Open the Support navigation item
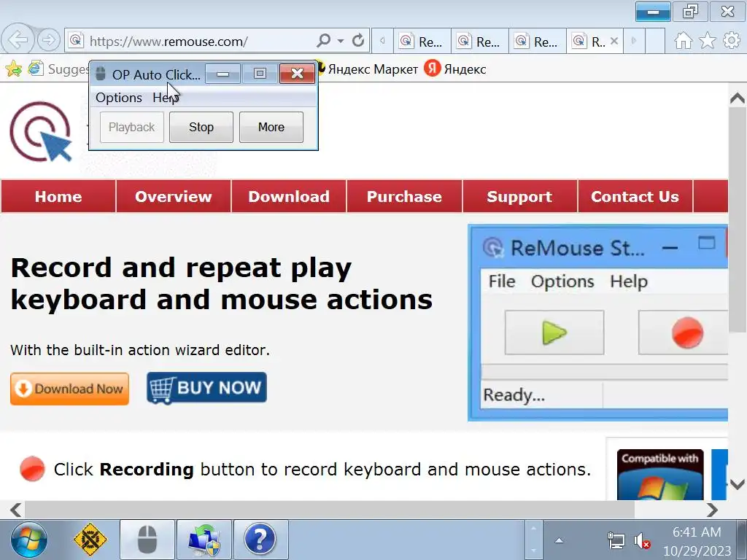The image size is (747, 560). click(x=519, y=196)
